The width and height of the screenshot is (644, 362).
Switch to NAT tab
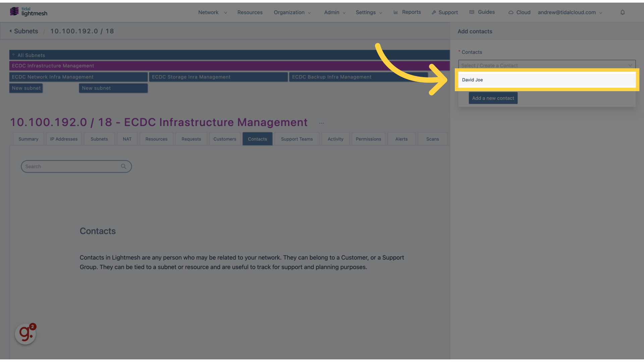(127, 139)
